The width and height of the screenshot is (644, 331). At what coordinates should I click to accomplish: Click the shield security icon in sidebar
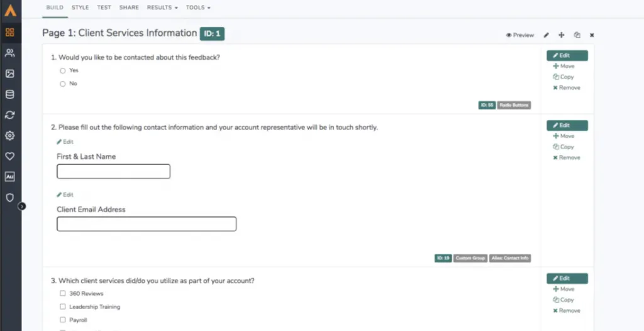(10, 198)
